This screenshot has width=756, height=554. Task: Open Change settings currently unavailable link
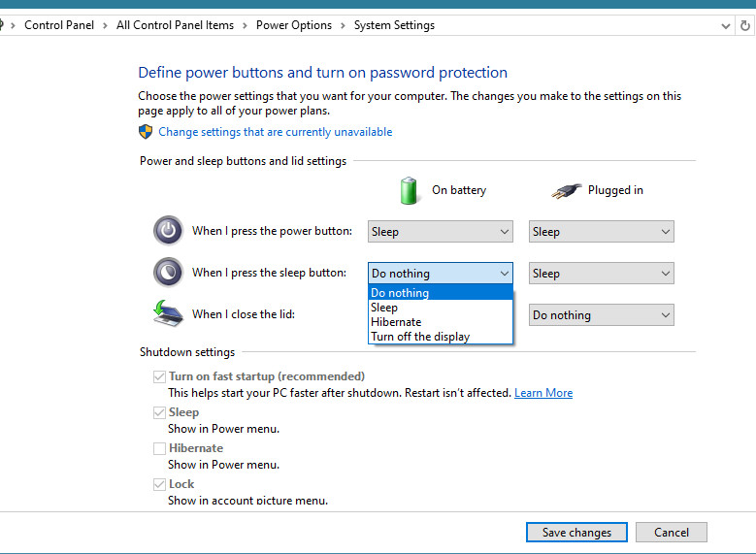tap(276, 132)
